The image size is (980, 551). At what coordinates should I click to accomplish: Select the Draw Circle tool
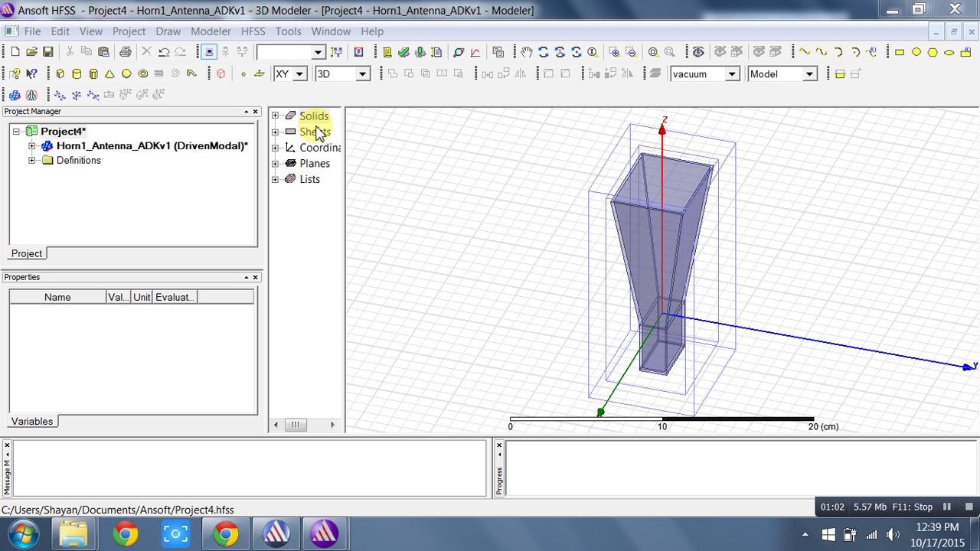tap(916, 52)
